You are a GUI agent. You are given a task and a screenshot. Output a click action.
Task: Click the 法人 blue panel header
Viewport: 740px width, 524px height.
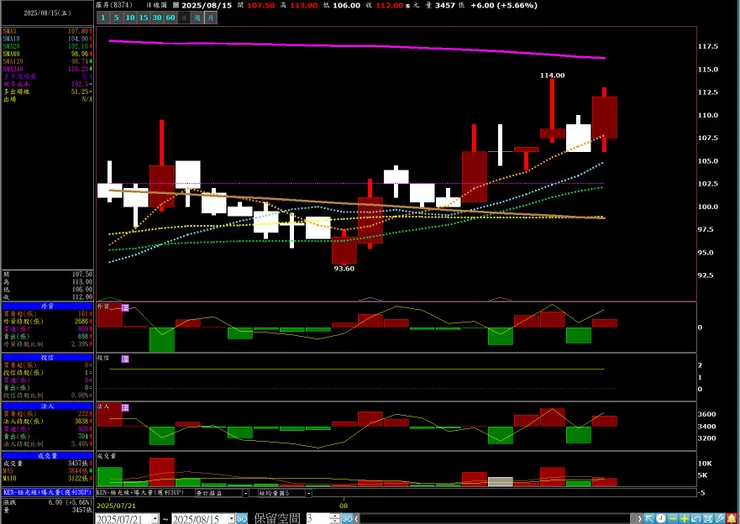47,406
